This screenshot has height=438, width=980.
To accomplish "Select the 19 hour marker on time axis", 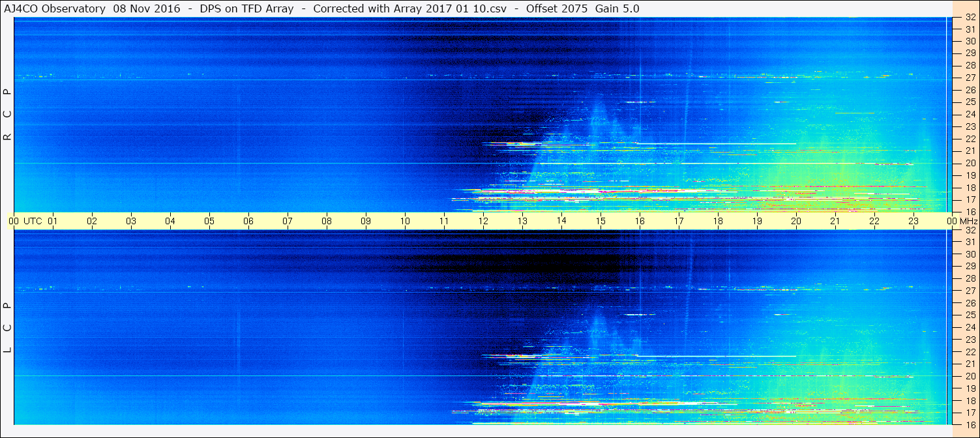I will [x=757, y=221].
